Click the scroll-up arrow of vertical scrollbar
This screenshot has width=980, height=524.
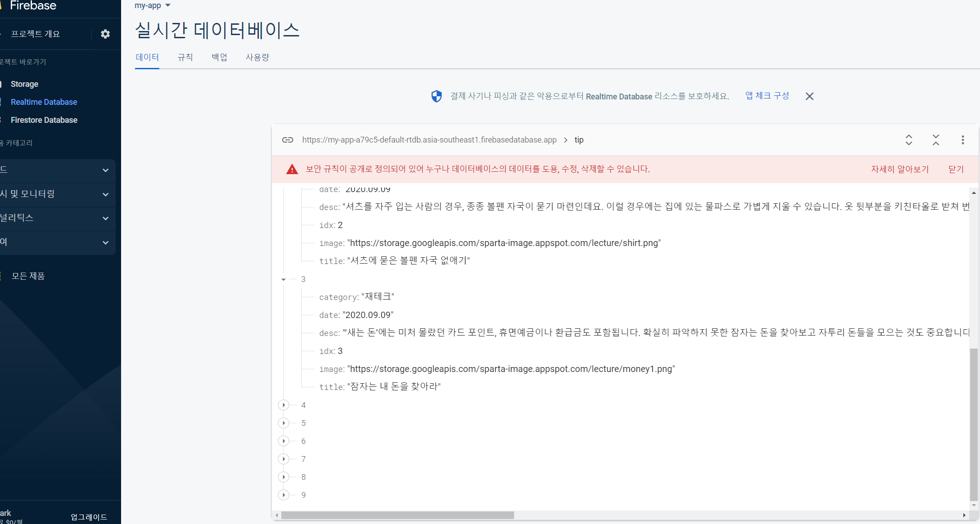tap(974, 193)
